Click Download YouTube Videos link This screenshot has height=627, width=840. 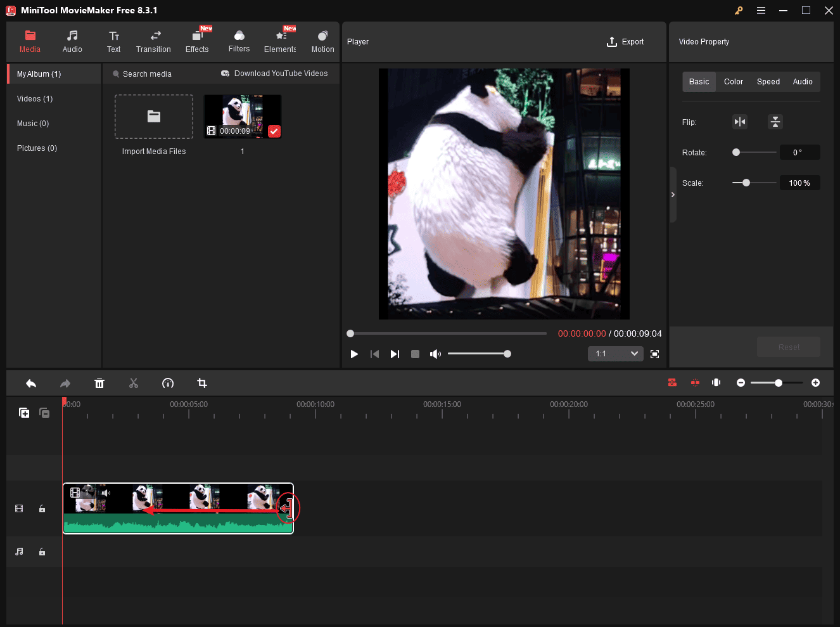click(x=274, y=74)
